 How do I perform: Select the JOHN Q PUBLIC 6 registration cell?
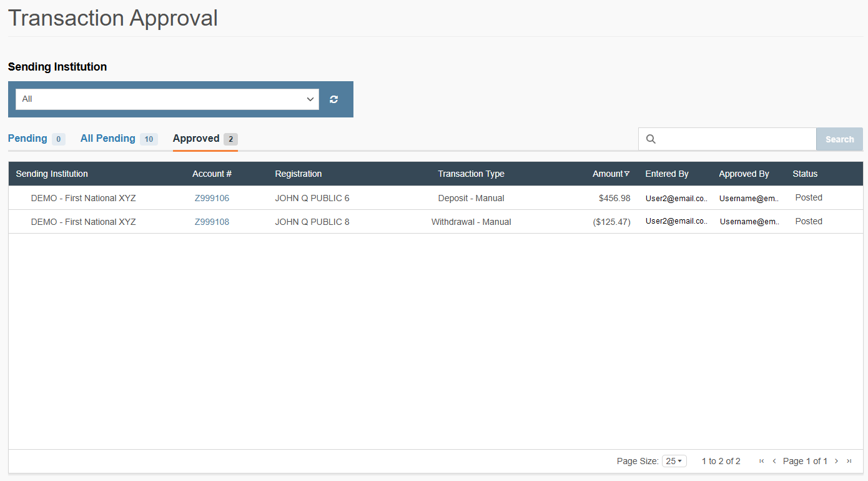[x=312, y=198]
